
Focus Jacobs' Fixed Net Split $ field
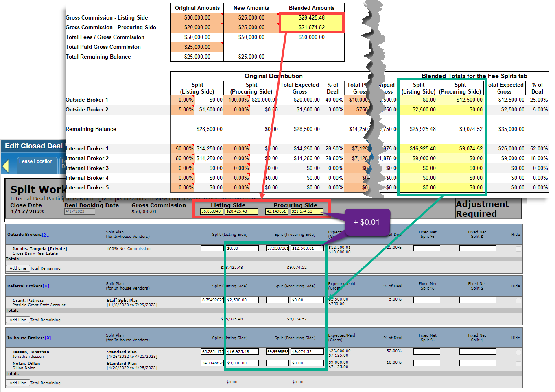[478, 248]
